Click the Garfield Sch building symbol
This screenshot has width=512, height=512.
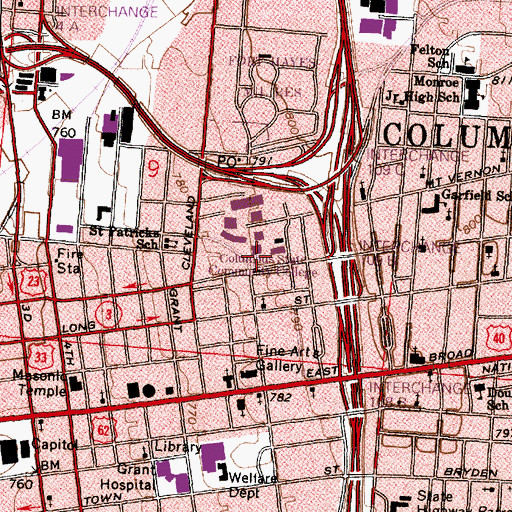click(x=432, y=204)
